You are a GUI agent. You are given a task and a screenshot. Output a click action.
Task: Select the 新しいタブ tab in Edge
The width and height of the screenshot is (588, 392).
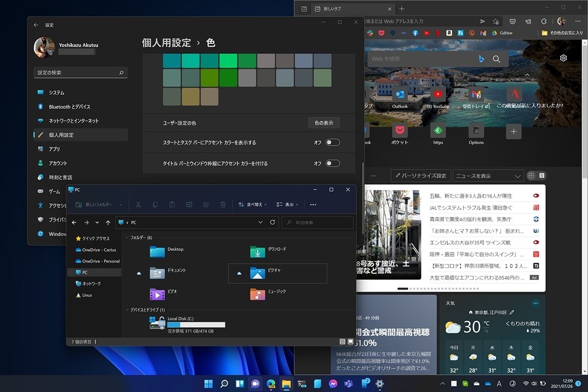353,9
